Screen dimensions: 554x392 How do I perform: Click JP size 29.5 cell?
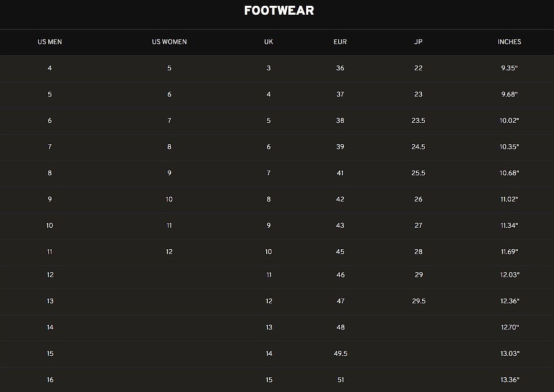pyautogui.click(x=418, y=301)
